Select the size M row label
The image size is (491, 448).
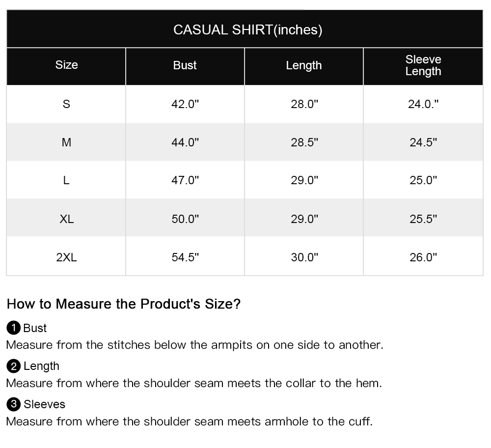pos(66,142)
